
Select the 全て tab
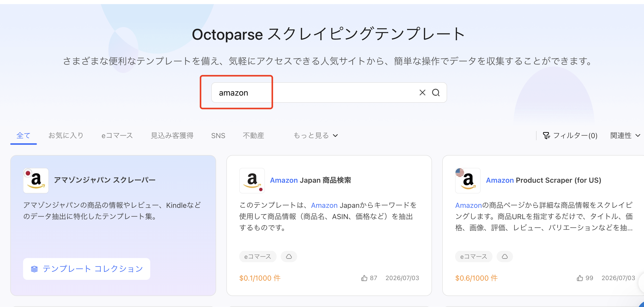coord(23,135)
